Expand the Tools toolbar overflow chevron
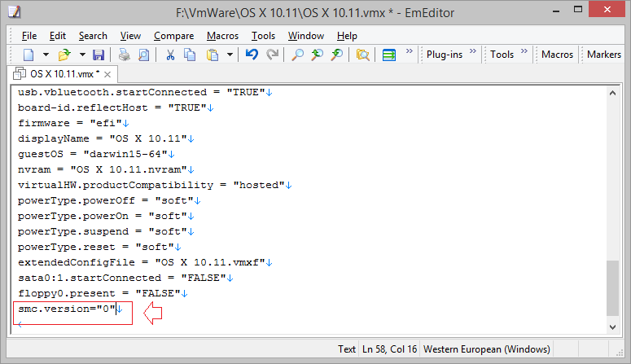631x364 pixels. 524,51
